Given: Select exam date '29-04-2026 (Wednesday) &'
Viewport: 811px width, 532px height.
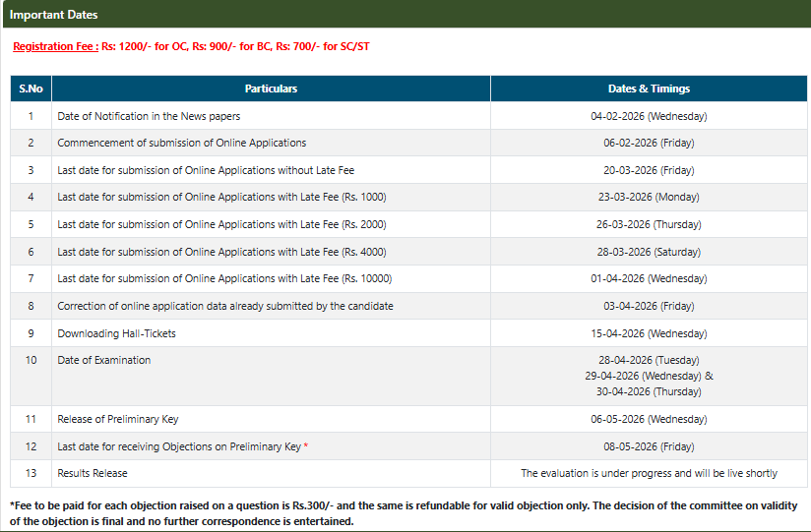Looking at the screenshot, I should coord(650,376).
